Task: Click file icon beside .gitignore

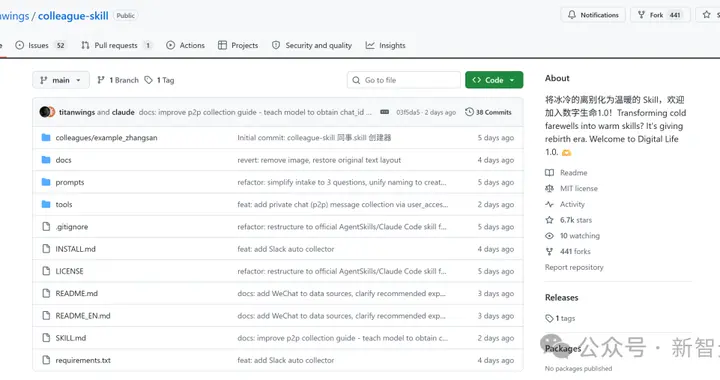Action: tap(46, 226)
